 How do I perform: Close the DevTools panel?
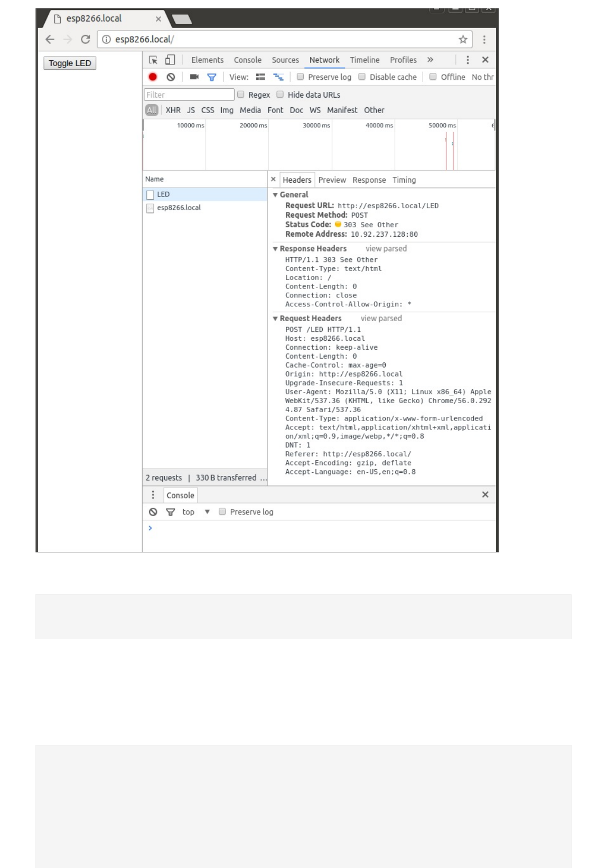pos(485,60)
